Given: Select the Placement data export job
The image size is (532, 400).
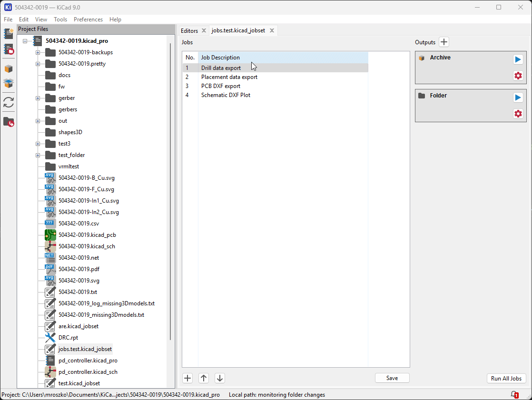Looking at the screenshot, I should pos(275,77).
